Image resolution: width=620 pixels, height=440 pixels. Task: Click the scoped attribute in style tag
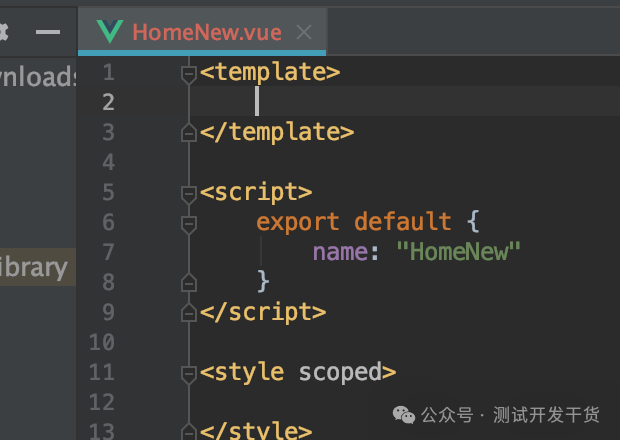[x=340, y=373]
